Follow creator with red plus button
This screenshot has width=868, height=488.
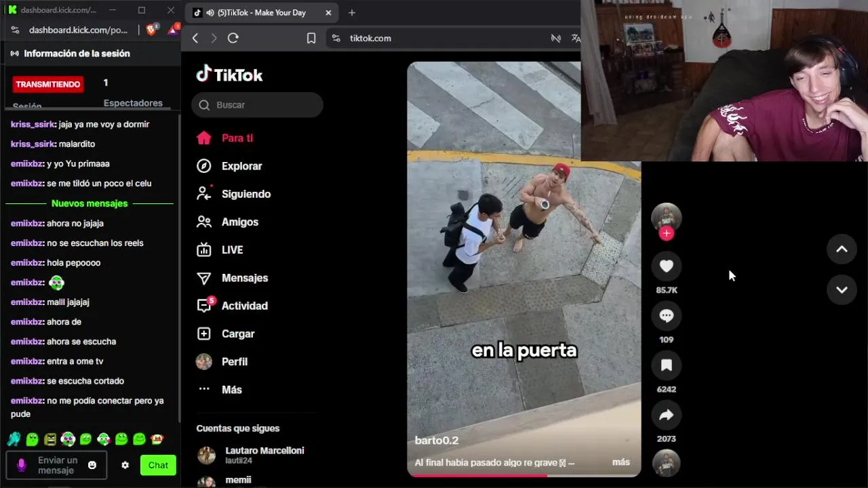[x=667, y=234]
